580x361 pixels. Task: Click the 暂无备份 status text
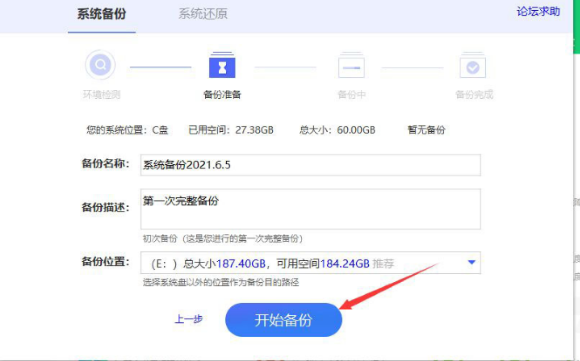click(426, 130)
